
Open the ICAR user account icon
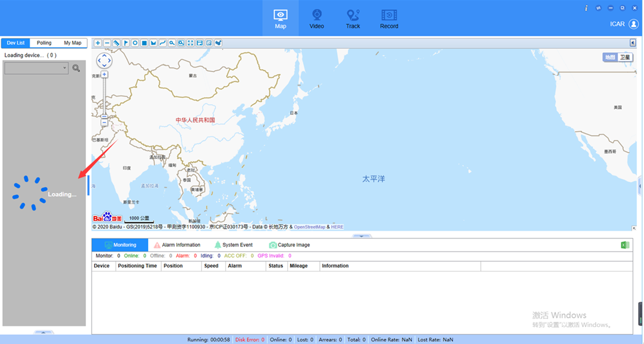coord(634,24)
